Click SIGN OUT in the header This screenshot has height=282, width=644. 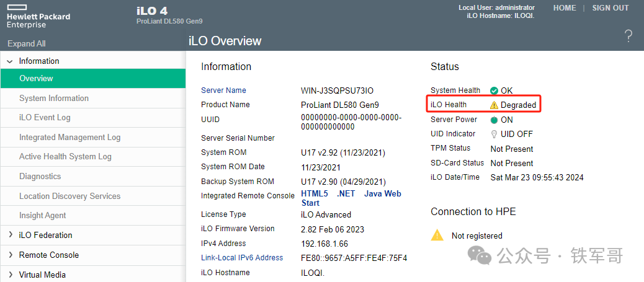click(610, 8)
